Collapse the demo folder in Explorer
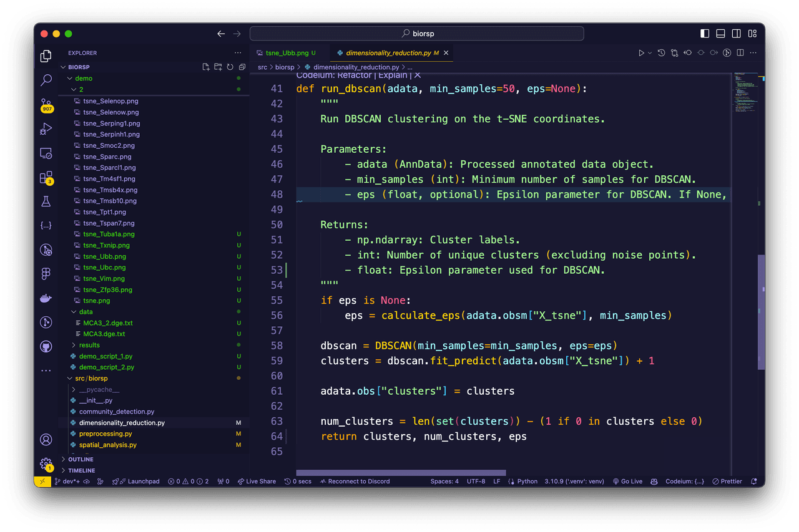Image resolution: width=799 pixels, height=532 pixels. pos(84,79)
